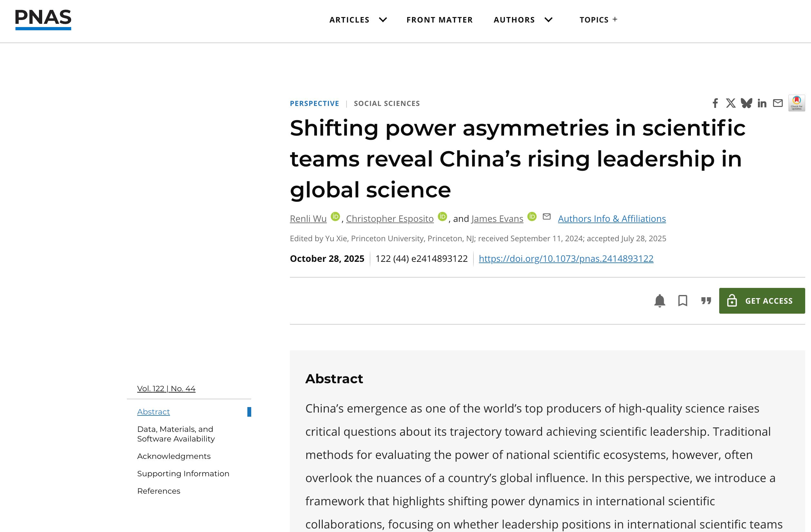Open citation options via quote icon
The height and width of the screenshot is (532, 811).
point(706,300)
